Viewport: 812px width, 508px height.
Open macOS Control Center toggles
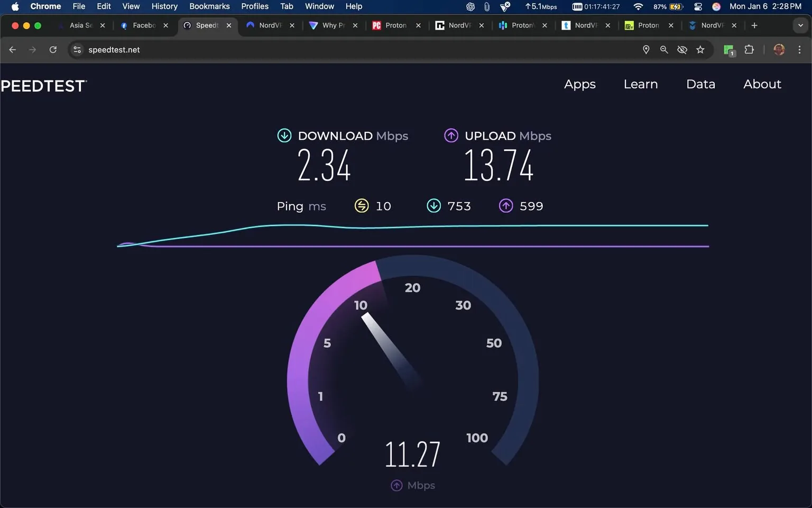(698, 7)
